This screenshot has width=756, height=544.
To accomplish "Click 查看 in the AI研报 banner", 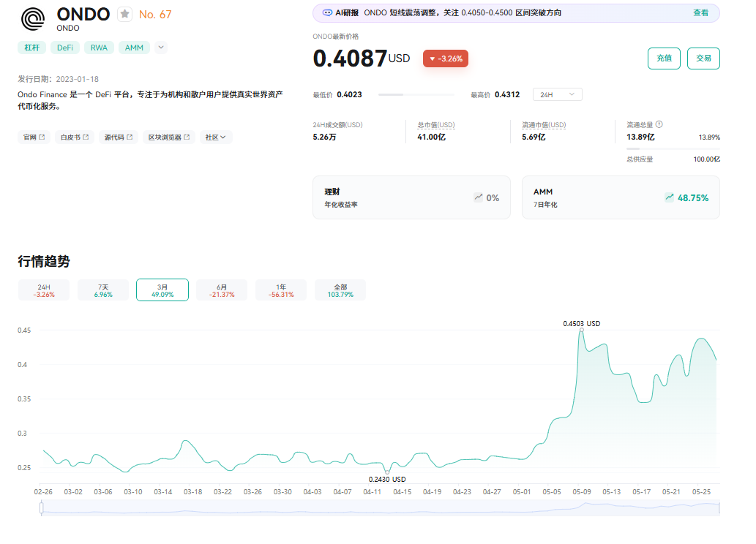I will coord(700,12).
